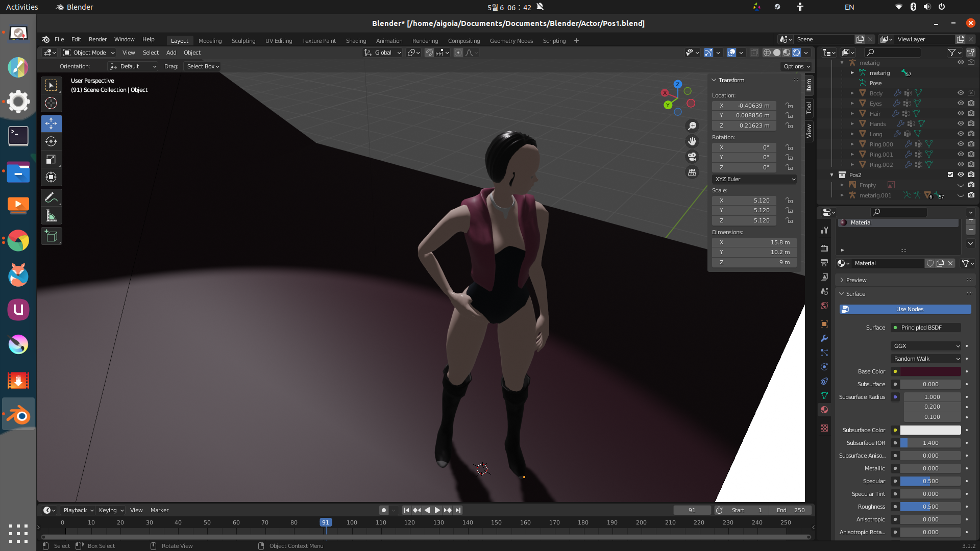Choose the Add Cube tool

point(51,236)
